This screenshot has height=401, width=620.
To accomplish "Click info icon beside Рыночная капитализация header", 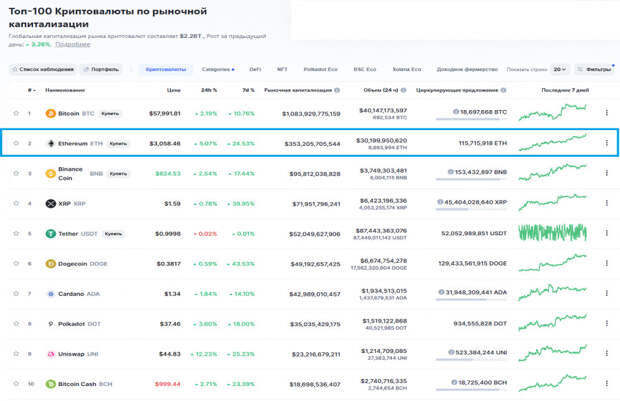I will pyautogui.click(x=337, y=90).
